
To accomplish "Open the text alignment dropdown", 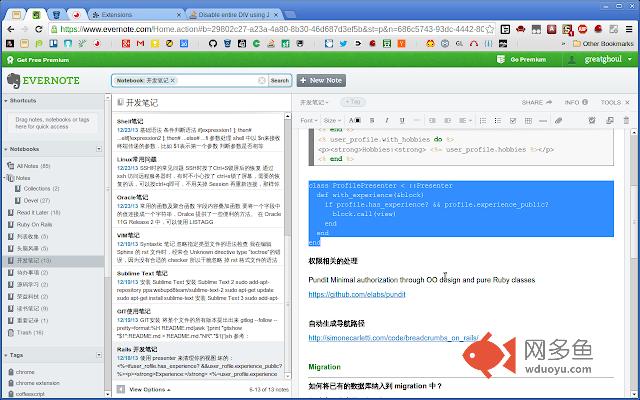I will [x=465, y=120].
